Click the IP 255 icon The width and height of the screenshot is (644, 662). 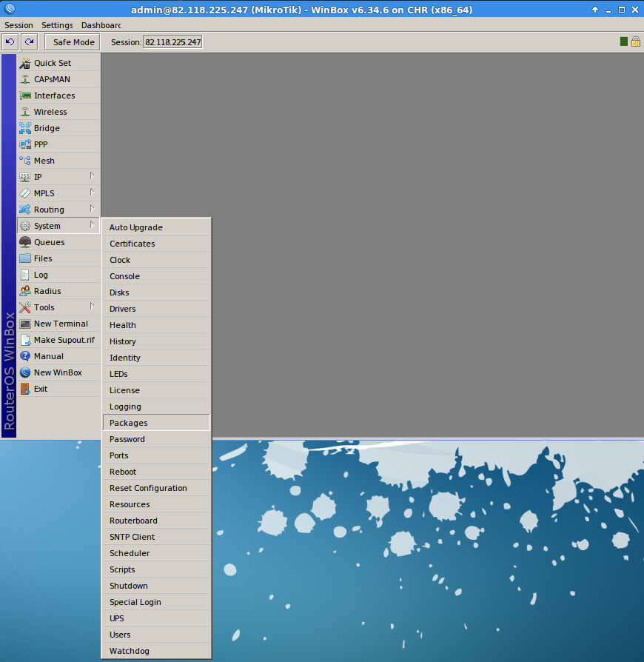click(x=25, y=177)
